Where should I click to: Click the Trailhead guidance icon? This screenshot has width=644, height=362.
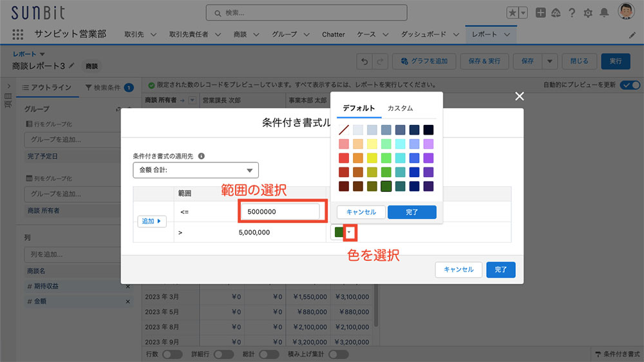556,13
